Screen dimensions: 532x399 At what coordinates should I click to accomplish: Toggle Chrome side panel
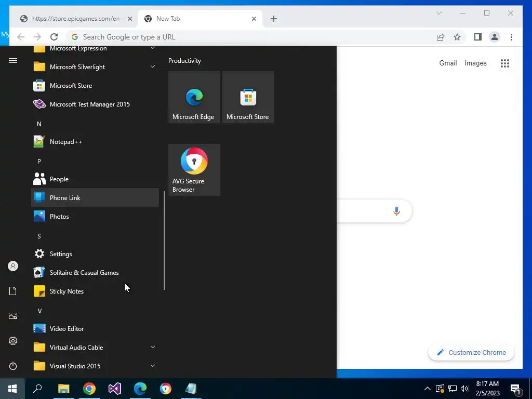(x=478, y=37)
